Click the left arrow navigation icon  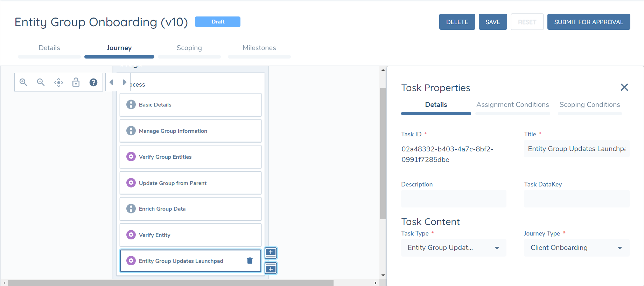click(x=111, y=82)
